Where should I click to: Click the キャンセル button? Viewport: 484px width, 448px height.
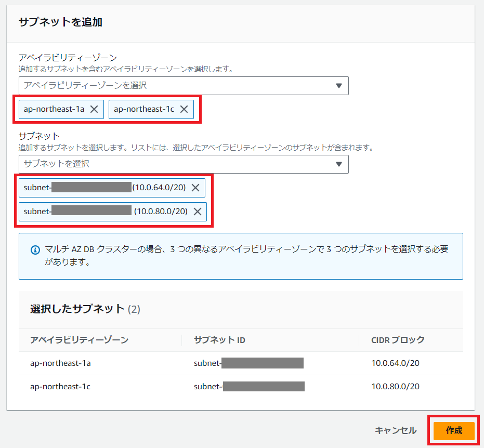point(396,430)
